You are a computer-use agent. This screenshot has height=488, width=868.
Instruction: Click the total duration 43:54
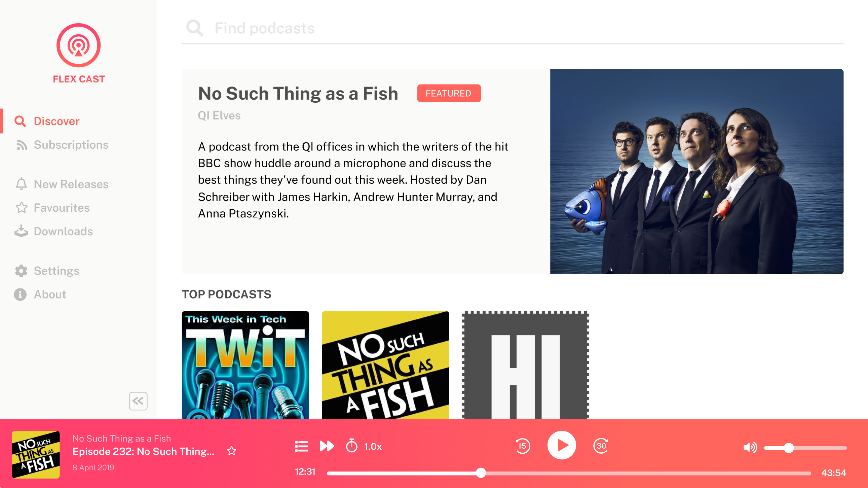point(834,473)
